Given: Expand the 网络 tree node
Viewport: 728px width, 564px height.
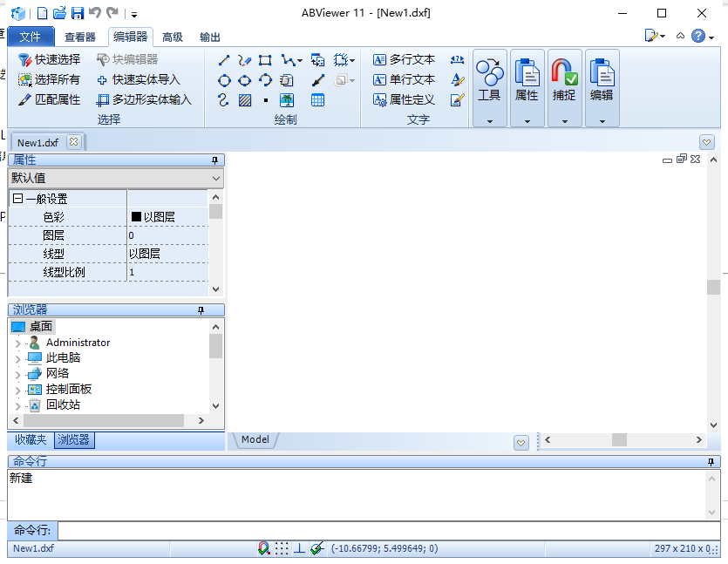Looking at the screenshot, I should coord(17,375).
